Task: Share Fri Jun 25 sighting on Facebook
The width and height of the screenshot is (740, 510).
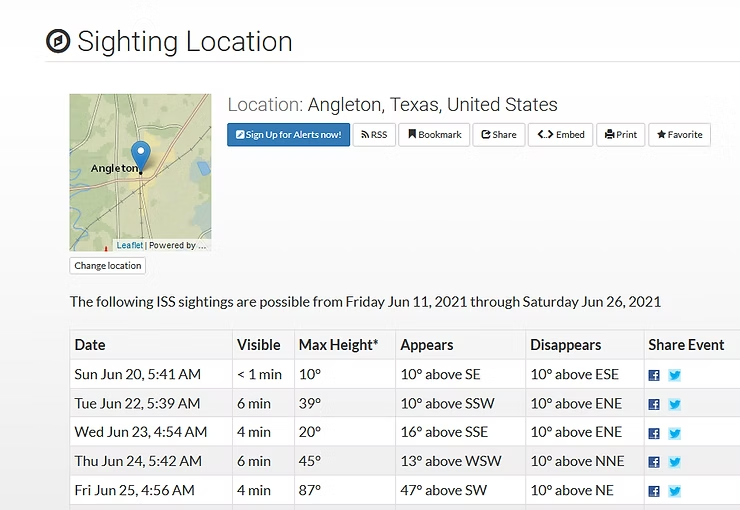Action: point(654,491)
